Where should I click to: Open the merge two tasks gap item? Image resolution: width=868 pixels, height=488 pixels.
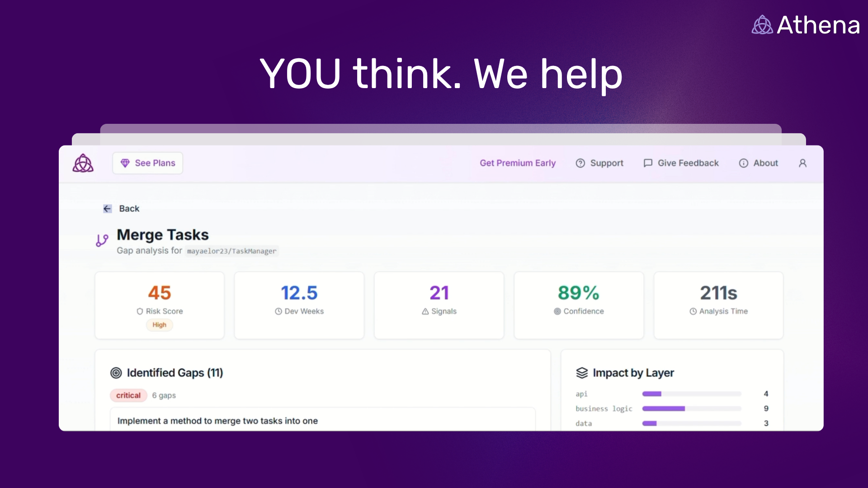click(217, 421)
